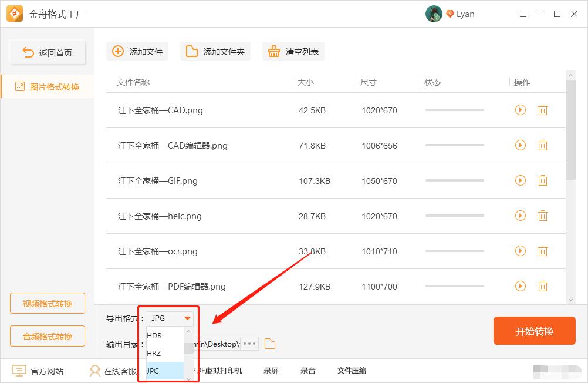588x383 pixels.
Task: Return to home with 返回首页 button
Action: click(48, 52)
